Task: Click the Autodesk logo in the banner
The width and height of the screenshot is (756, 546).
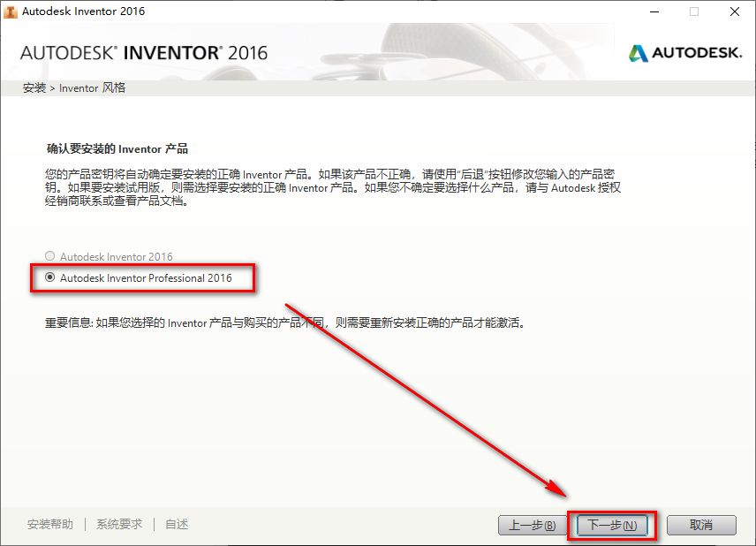Action: [x=684, y=53]
